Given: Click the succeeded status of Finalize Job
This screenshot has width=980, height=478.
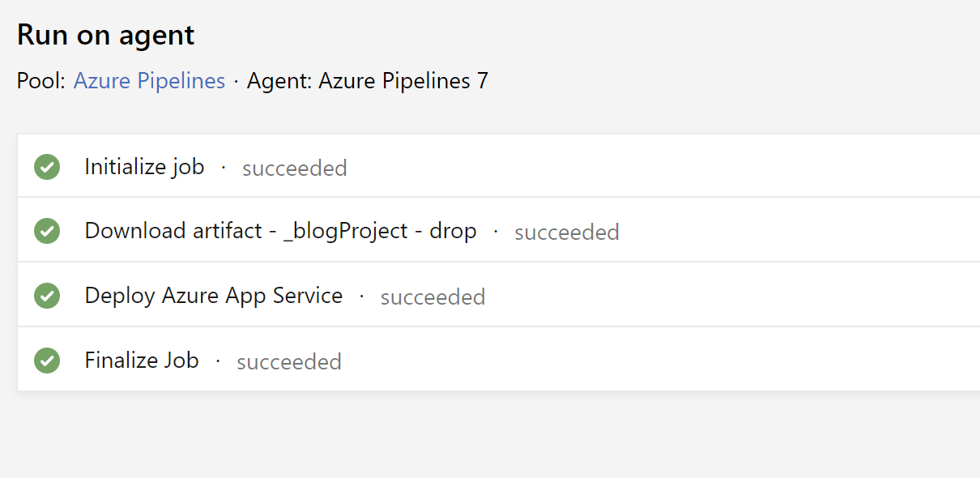Looking at the screenshot, I should pyautogui.click(x=289, y=361).
